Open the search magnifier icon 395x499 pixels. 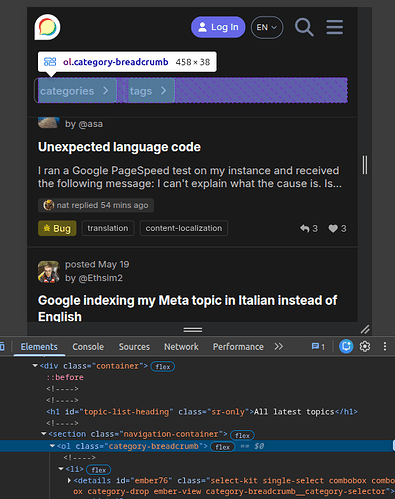[x=304, y=27]
